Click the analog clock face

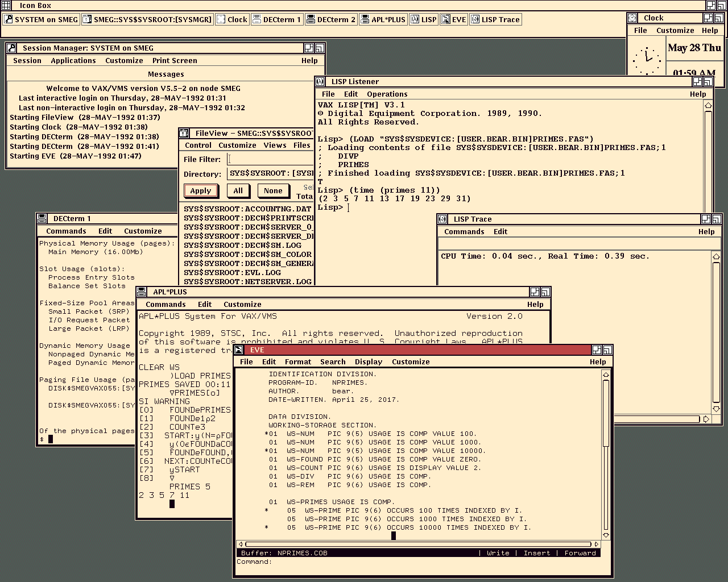click(647, 57)
